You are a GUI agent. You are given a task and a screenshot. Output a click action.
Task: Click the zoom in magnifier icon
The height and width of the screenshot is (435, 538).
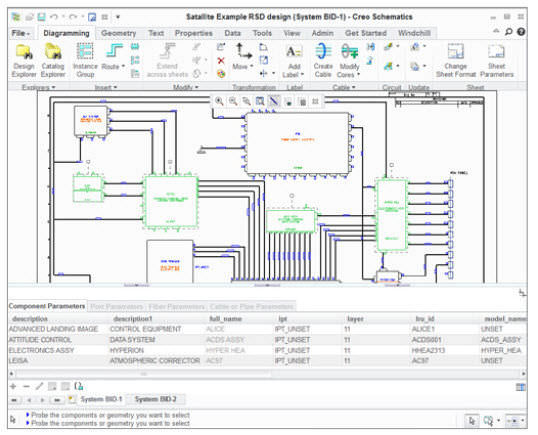tap(219, 101)
